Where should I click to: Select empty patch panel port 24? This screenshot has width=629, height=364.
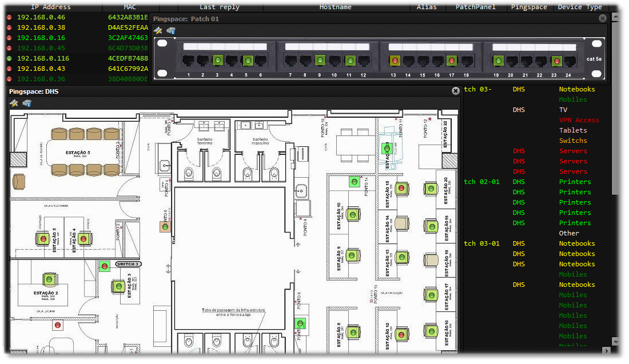(x=570, y=61)
